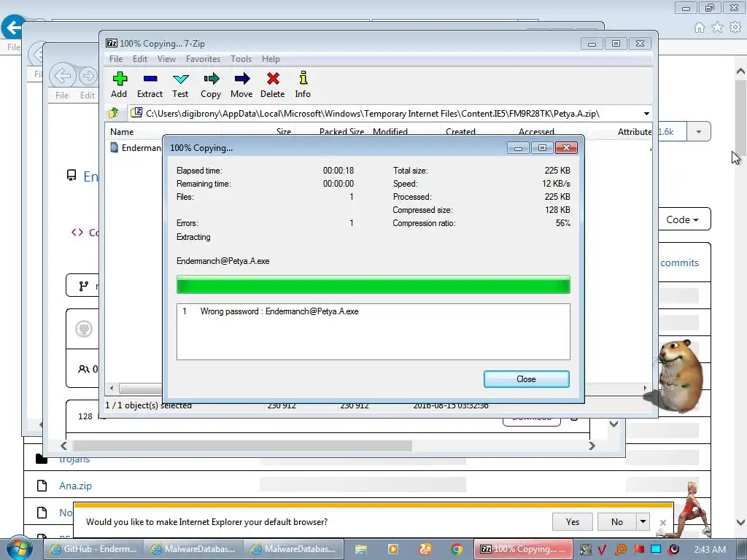This screenshot has width=747, height=560.
Task: Click the Copy toolbar icon in 7-Zip
Action: [x=211, y=85]
